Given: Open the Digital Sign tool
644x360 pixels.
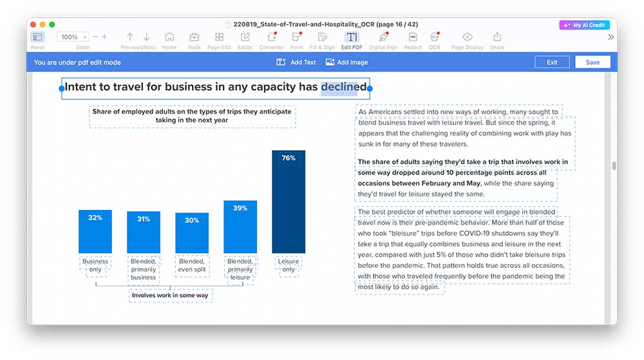Looking at the screenshot, I should click(x=383, y=37).
